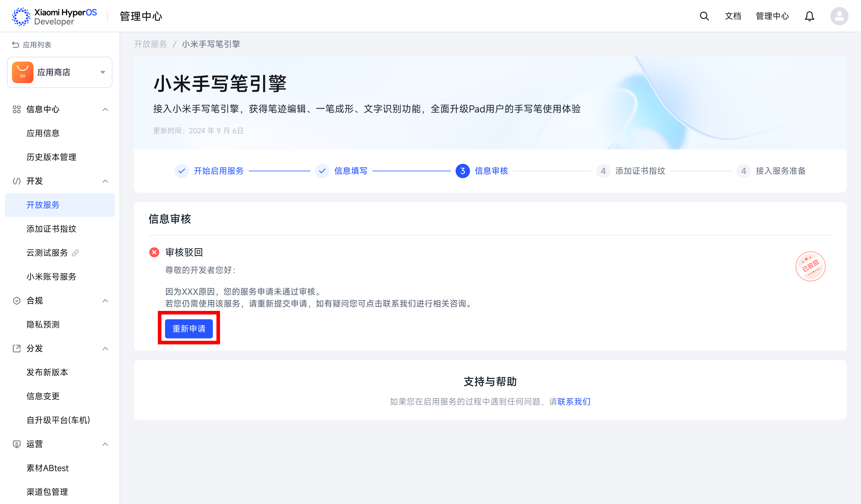Click the 重新申请 button
The height and width of the screenshot is (504, 861).
[x=189, y=329]
